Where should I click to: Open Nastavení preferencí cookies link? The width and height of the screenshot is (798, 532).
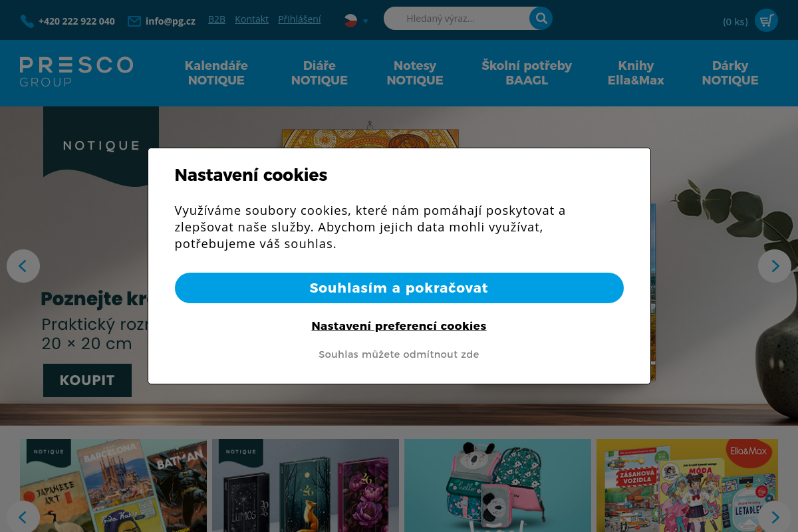399,326
